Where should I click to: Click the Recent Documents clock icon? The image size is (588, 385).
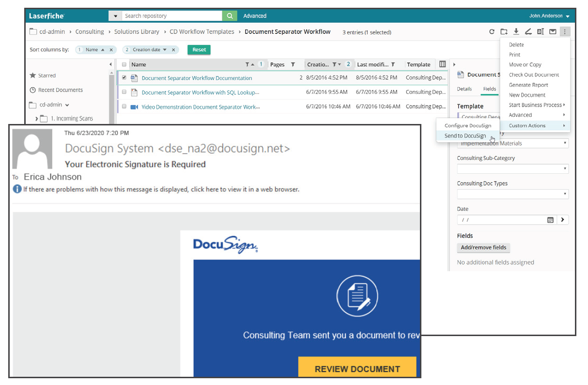point(33,90)
